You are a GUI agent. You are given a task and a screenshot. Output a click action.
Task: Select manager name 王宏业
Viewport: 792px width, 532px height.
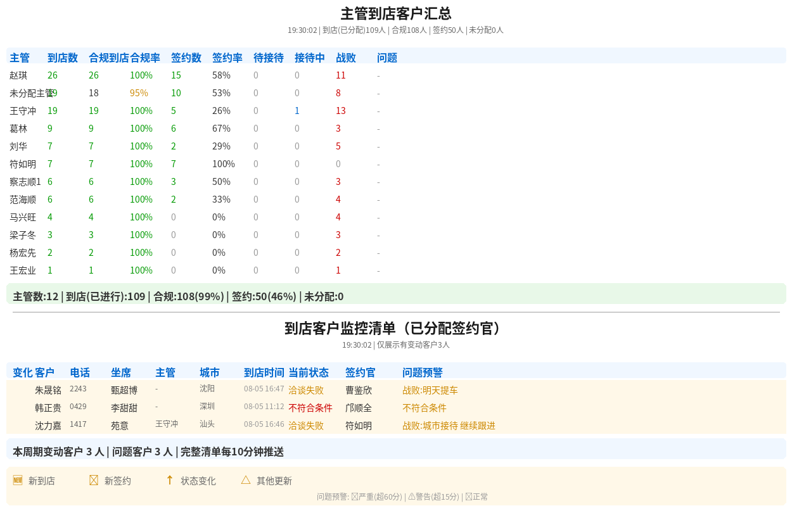[23, 270]
